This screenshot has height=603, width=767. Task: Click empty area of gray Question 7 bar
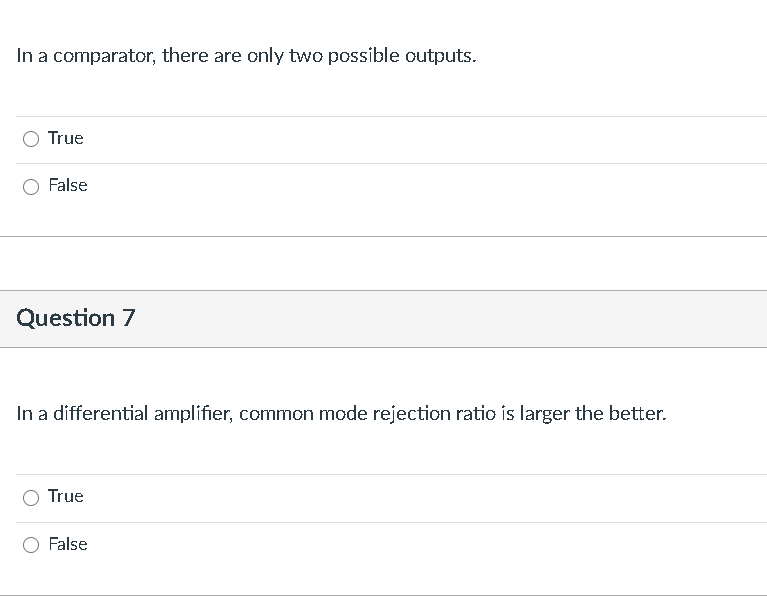[x=450, y=319]
